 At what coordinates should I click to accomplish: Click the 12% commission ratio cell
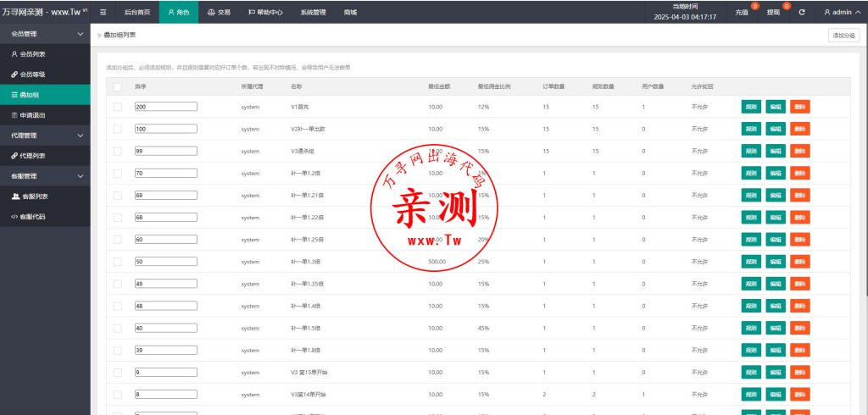(483, 107)
